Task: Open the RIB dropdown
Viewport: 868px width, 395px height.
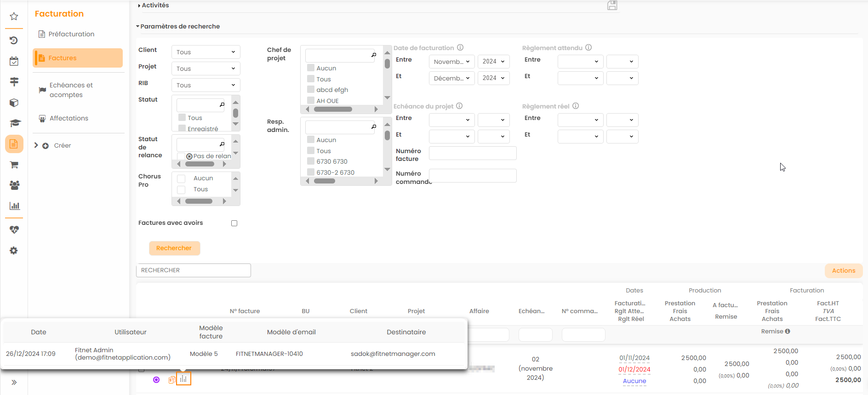Action: (x=206, y=85)
